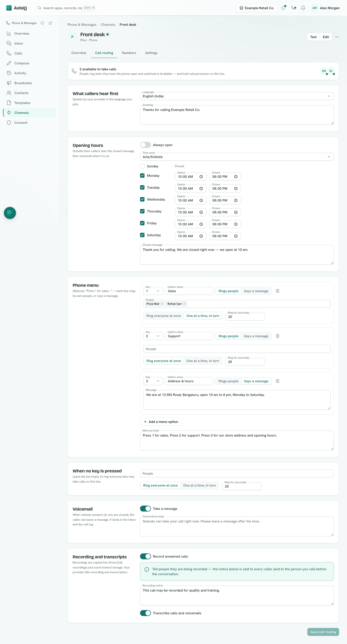Open the Example Retail Co. workspace switcher
The width and height of the screenshot is (347, 644).
(256, 8)
